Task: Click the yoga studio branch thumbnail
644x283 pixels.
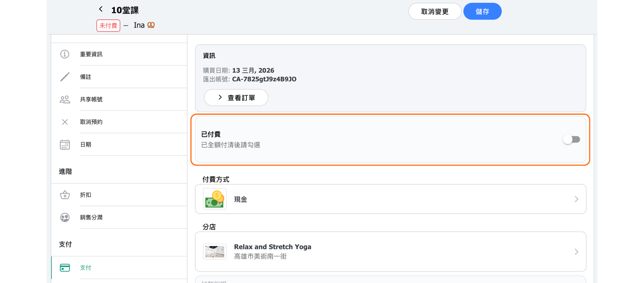Action: click(214, 252)
